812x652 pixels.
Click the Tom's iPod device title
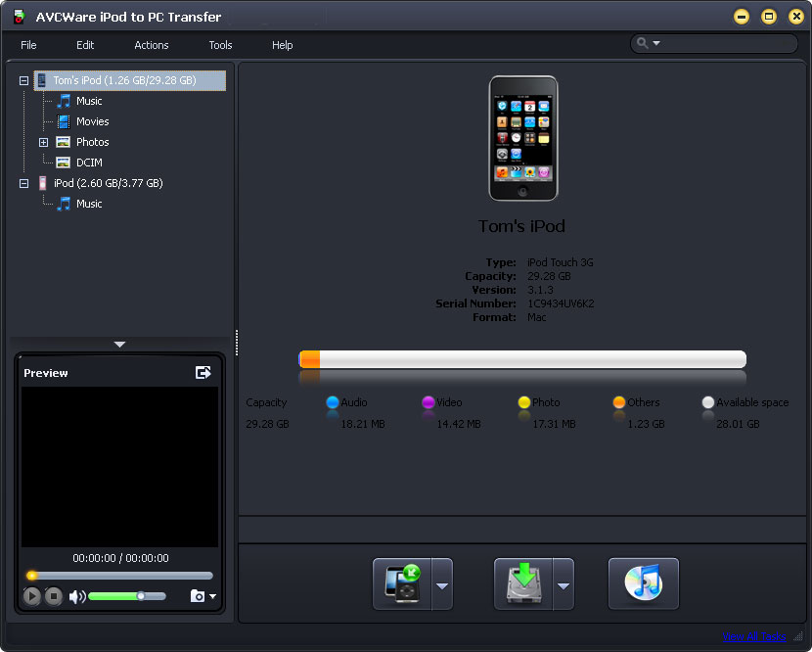(521, 226)
